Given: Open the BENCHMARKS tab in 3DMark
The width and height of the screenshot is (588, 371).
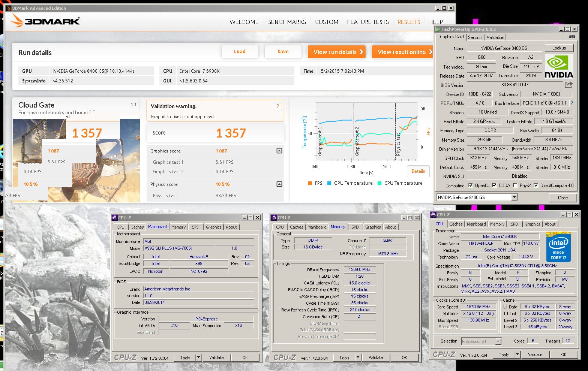Looking at the screenshot, I should point(286,22).
